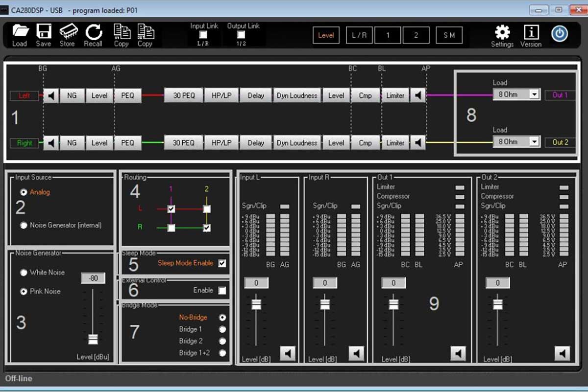Enable the External Control checkbox
This screenshot has width=588, height=392.
click(222, 291)
